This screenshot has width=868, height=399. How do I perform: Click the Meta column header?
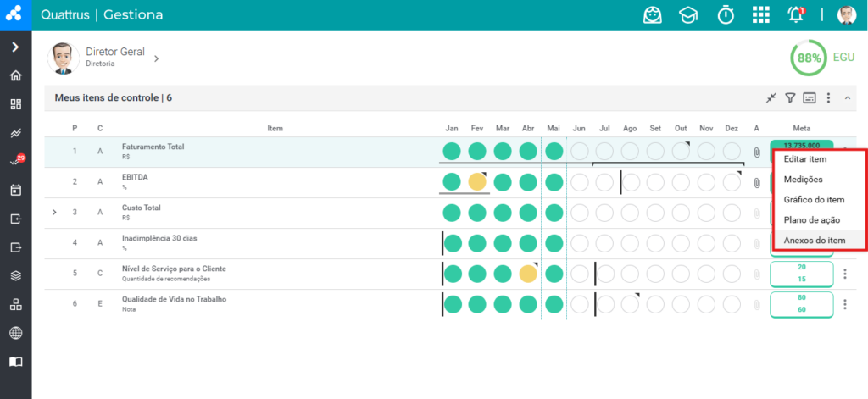pyautogui.click(x=802, y=129)
